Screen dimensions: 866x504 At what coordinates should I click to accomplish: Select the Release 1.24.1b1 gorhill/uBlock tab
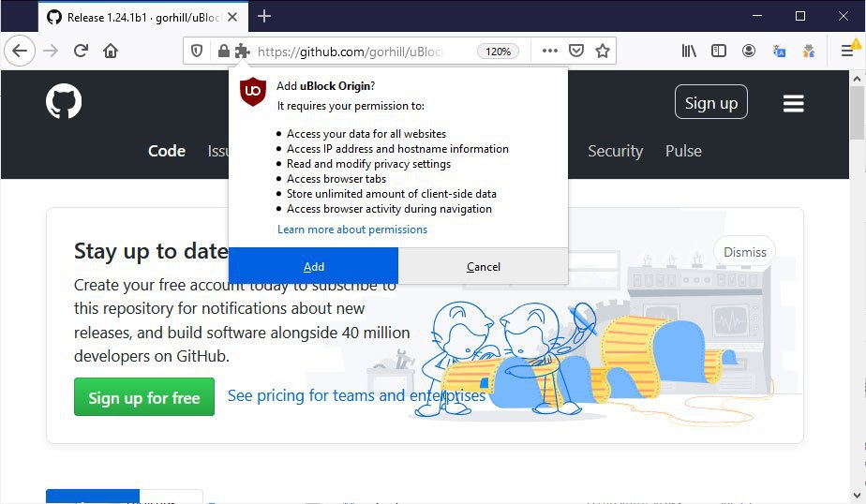coord(143,17)
